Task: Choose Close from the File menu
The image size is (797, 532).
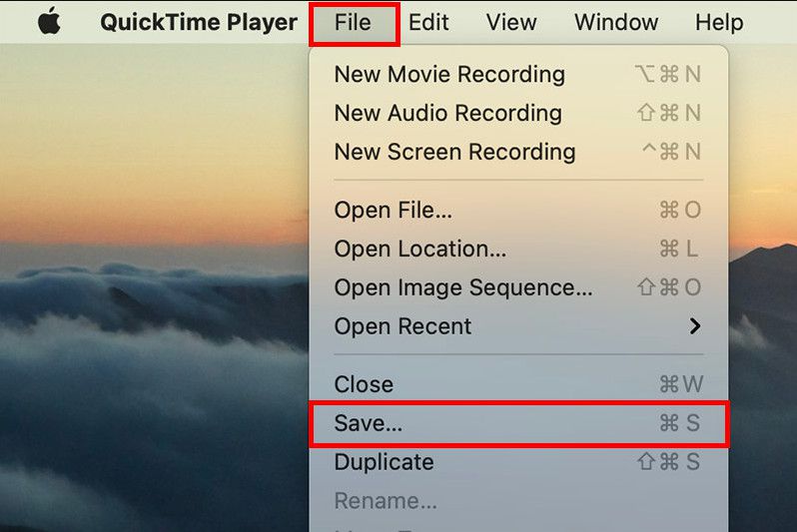Action: point(518,384)
